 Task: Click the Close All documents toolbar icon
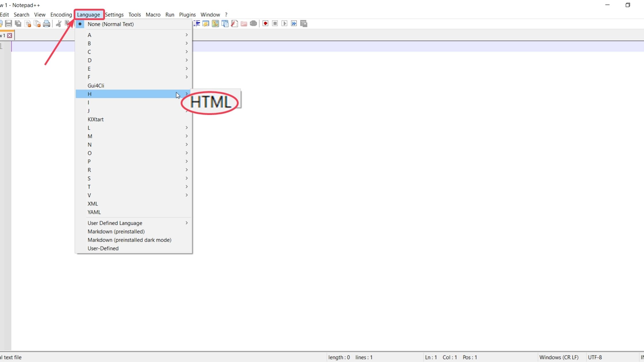pyautogui.click(x=37, y=24)
